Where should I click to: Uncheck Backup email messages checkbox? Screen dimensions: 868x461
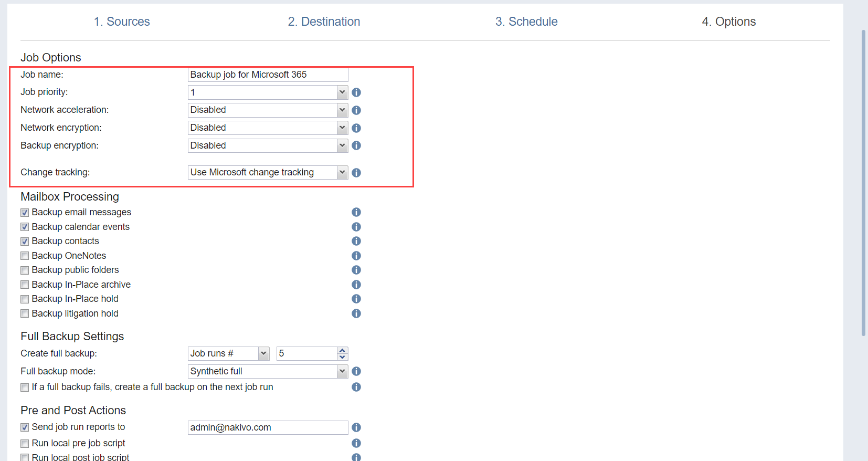tap(25, 213)
